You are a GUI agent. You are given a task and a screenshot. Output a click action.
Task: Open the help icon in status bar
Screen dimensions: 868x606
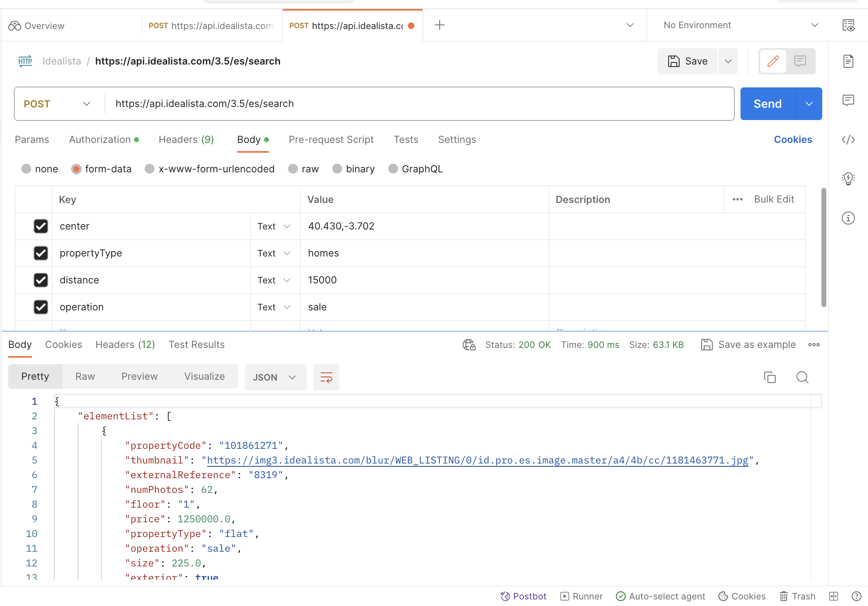coord(856,596)
